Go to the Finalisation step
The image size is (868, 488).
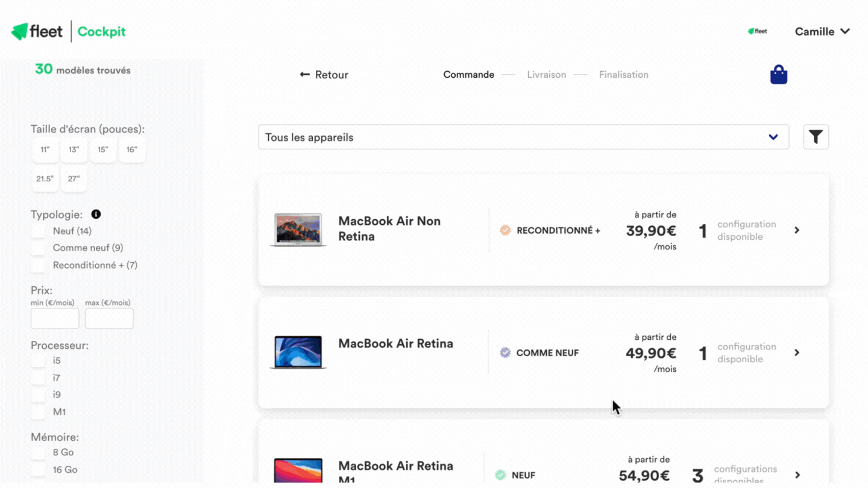(x=623, y=75)
